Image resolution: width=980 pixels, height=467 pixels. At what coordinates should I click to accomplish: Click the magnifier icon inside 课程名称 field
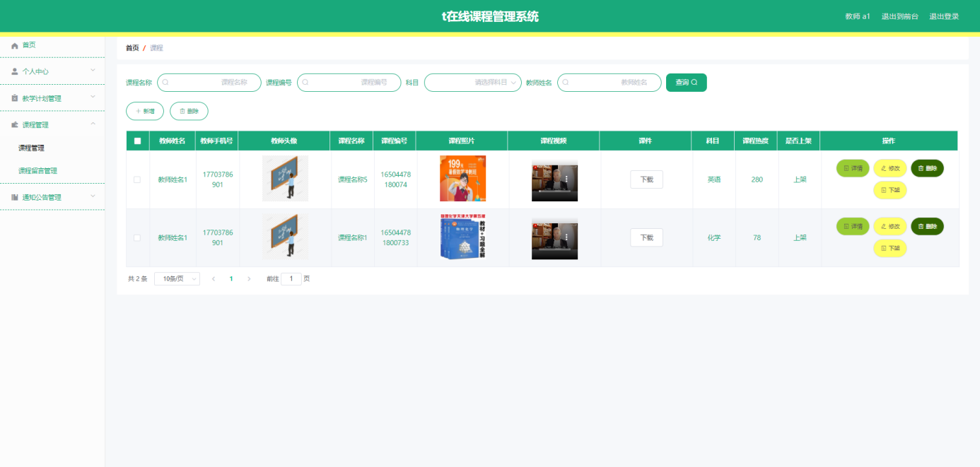[x=165, y=82]
